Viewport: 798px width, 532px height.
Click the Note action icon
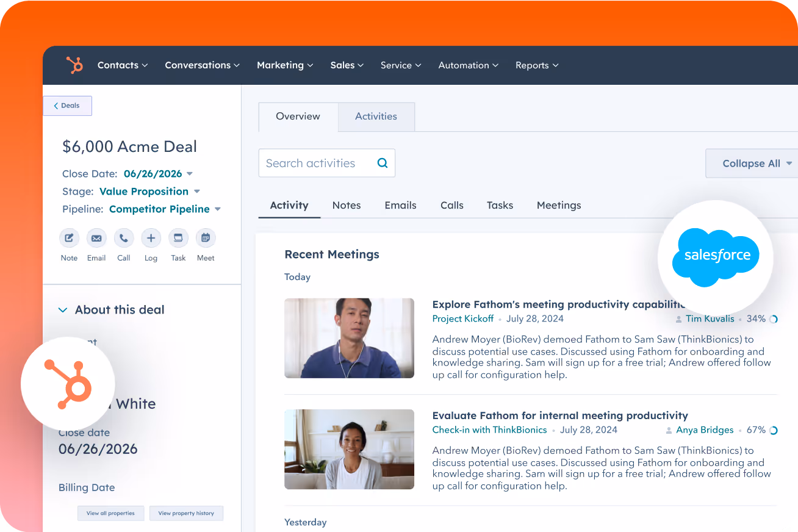[69, 238]
